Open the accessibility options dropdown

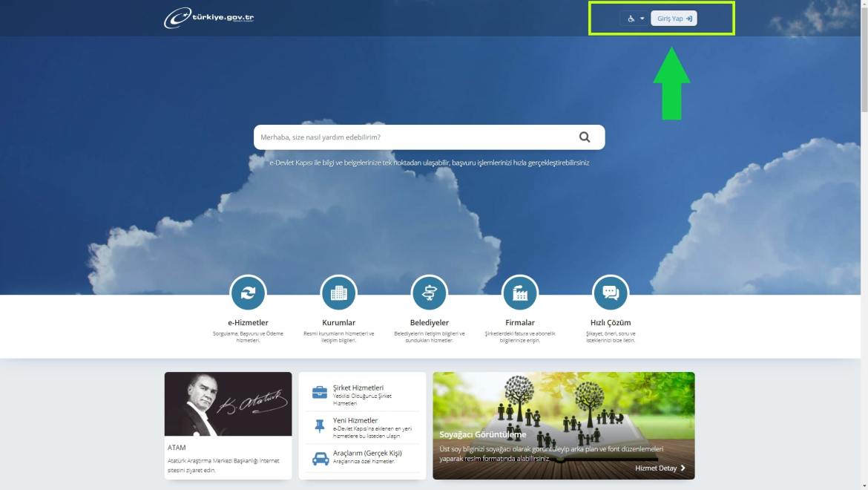point(635,19)
